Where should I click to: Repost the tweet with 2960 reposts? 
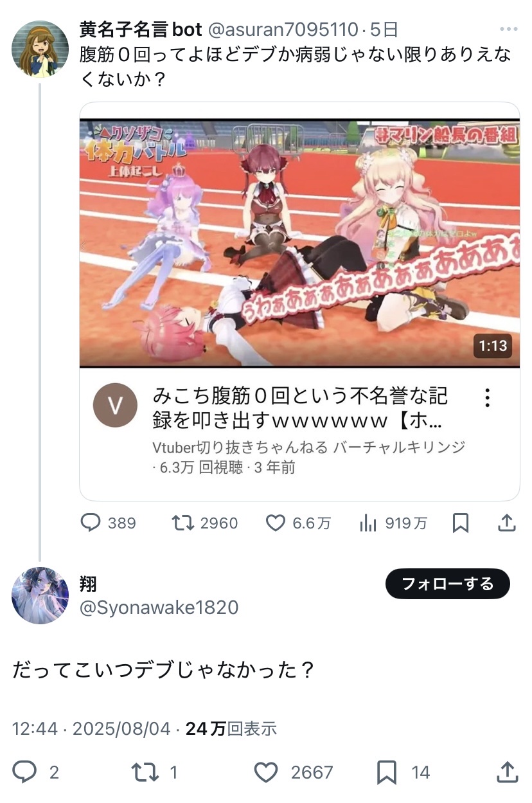(x=184, y=523)
